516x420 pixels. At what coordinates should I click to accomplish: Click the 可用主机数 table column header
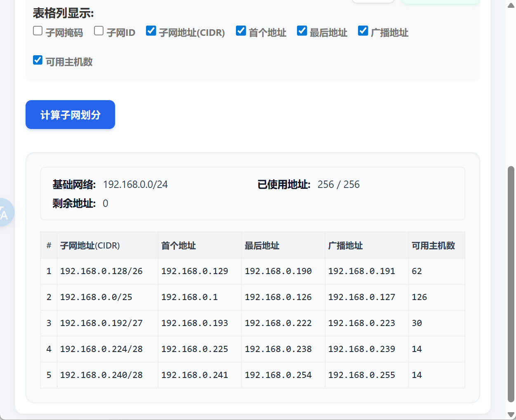point(433,246)
